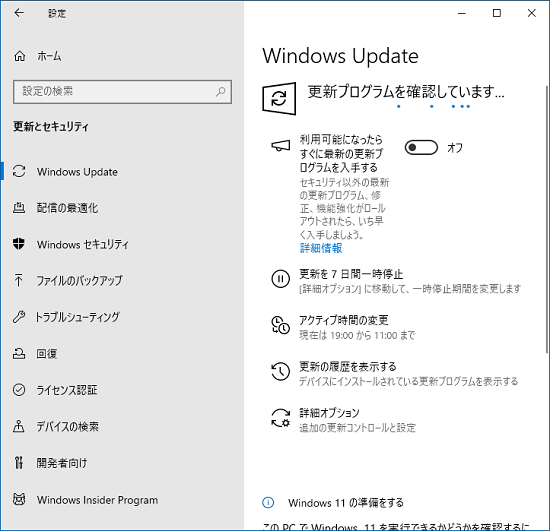550x531 pixels.
Task: Click the Windows Update page title
Action: pyautogui.click(x=340, y=56)
